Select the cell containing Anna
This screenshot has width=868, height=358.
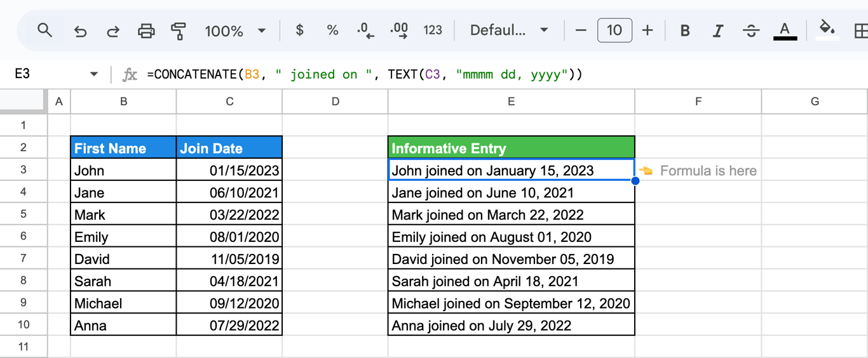123,325
